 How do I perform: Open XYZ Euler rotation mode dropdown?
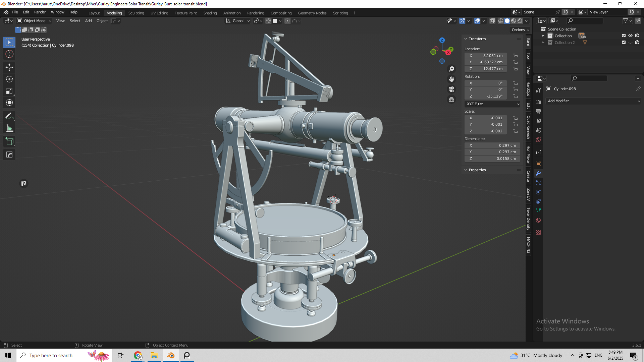tap(492, 104)
